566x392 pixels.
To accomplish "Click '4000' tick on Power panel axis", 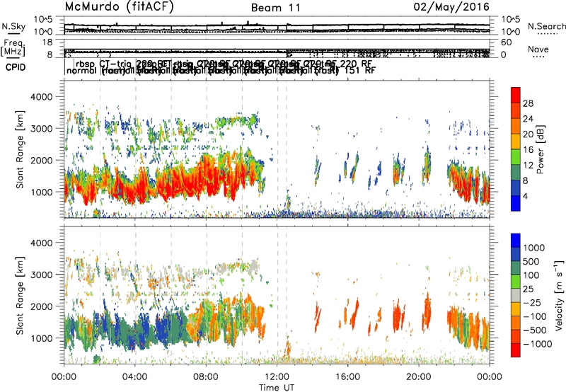I will coord(42,97).
